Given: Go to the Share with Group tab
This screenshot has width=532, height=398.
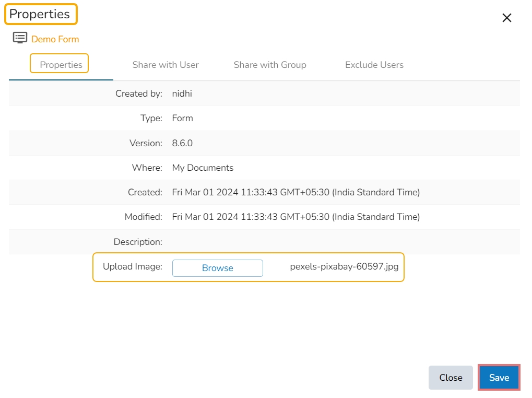Looking at the screenshot, I should point(270,65).
